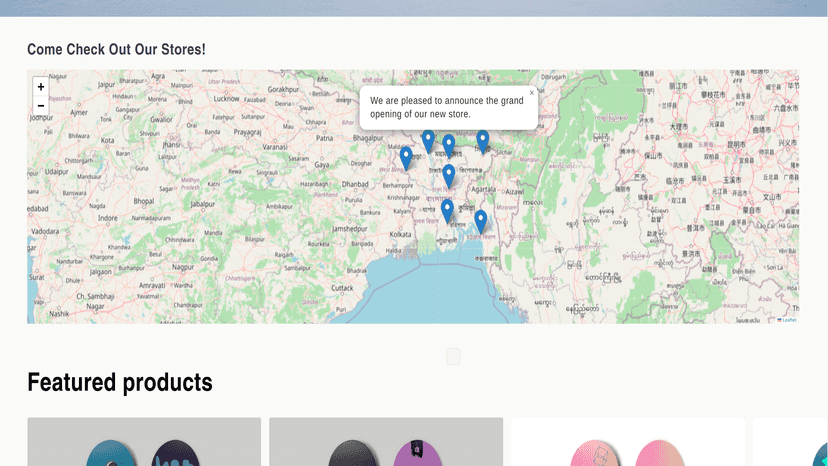Open the Leaflet attribution link

pos(789,320)
